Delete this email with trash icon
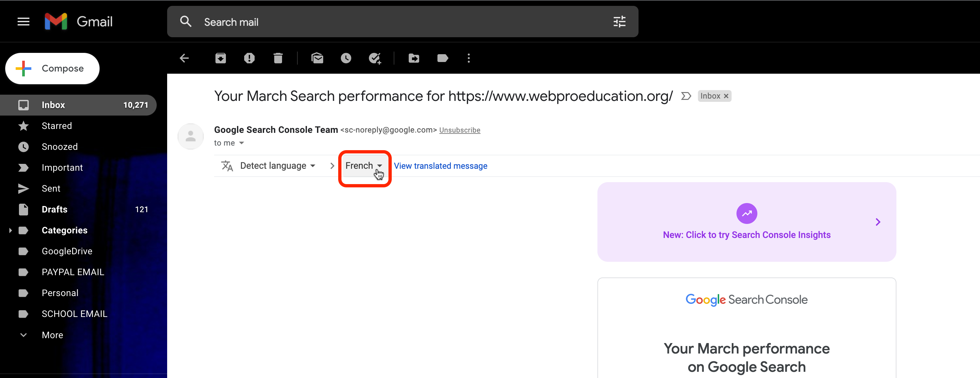The width and height of the screenshot is (980, 378). pyautogui.click(x=278, y=58)
